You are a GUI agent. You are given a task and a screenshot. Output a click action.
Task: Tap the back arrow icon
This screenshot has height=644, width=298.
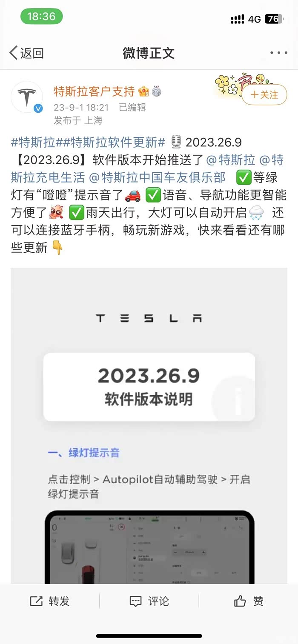(13, 53)
